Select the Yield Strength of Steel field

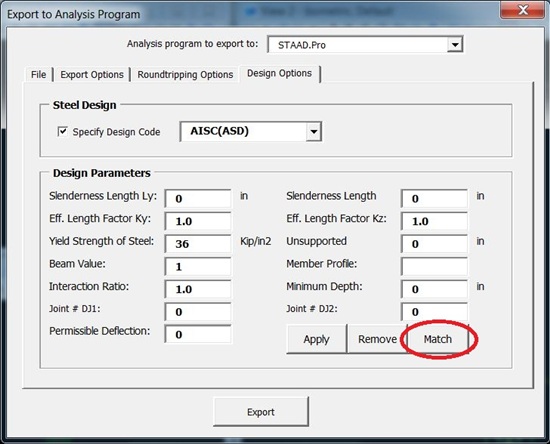[198, 243]
